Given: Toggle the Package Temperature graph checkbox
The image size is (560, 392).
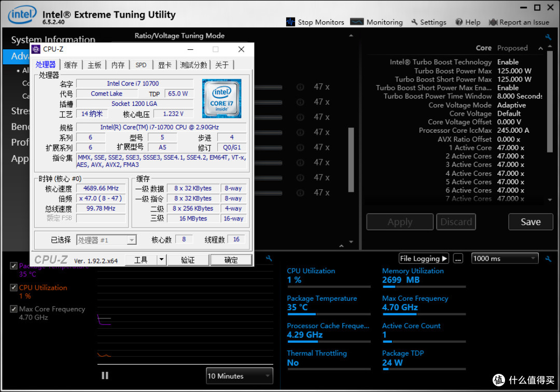Looking at the screenshot, I should coord(13,265).
